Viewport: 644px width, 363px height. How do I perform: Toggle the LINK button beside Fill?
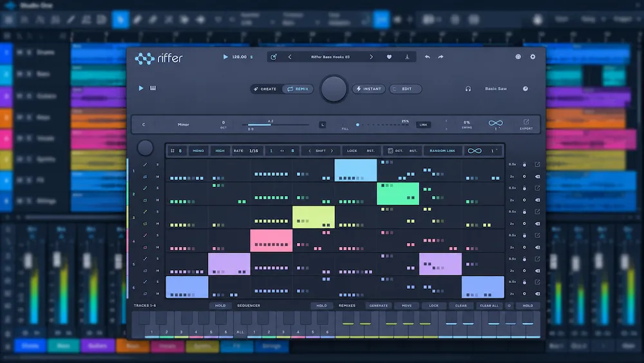click(x=423, y=124)
